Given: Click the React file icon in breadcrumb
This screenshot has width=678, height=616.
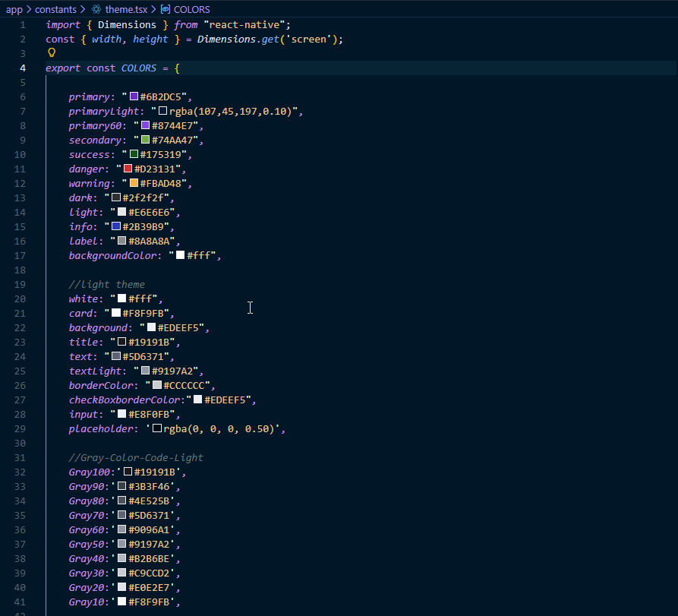Looking at the screenshot, I should coord(96,10).
